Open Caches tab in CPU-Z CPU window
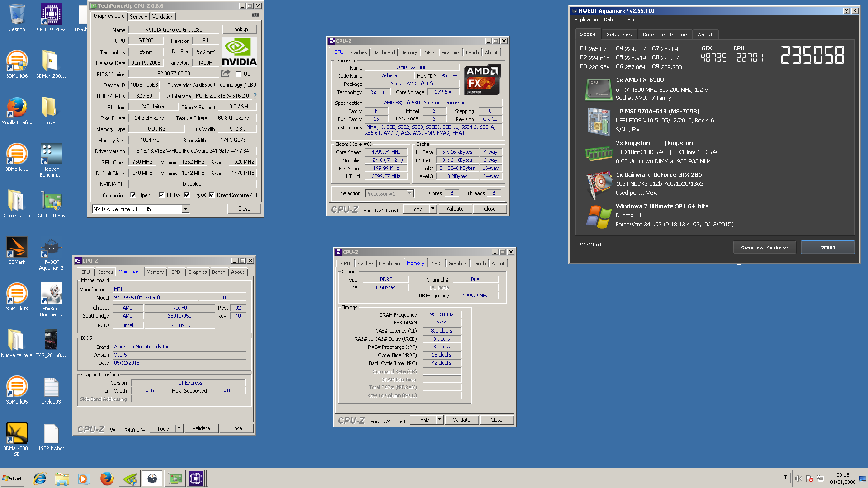The width and height of the screenshot is (868, 488). (x=359, y=52)
